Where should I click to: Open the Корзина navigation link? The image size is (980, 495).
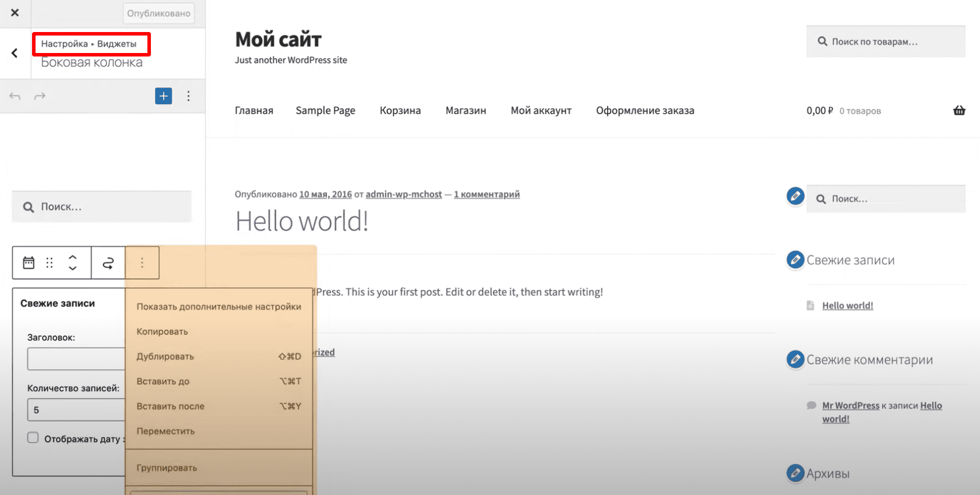400,111
